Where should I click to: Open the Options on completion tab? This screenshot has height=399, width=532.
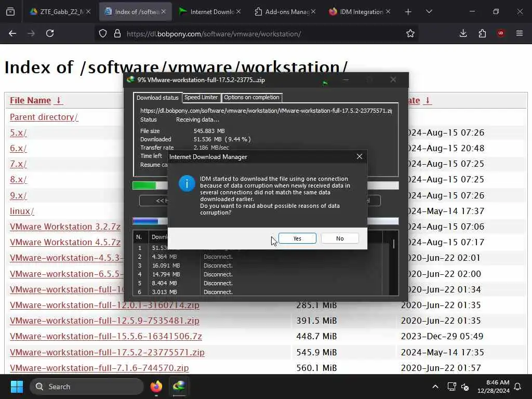click(x=251, y=97)
